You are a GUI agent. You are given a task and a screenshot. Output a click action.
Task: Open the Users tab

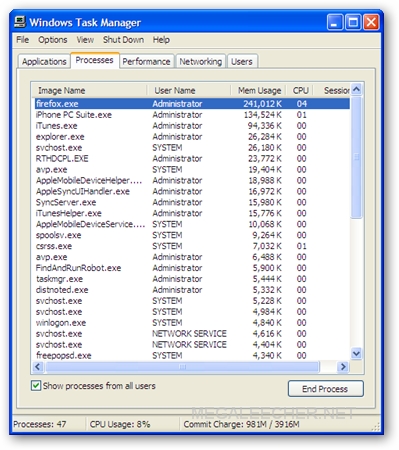tap(242, 62)
